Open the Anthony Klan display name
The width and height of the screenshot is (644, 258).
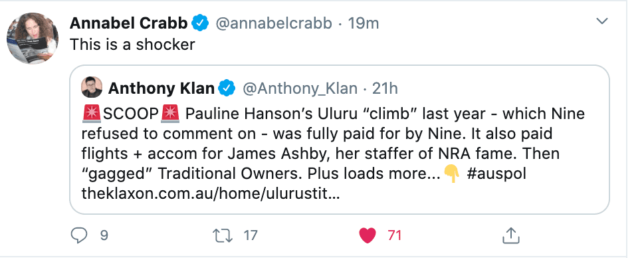161,88
